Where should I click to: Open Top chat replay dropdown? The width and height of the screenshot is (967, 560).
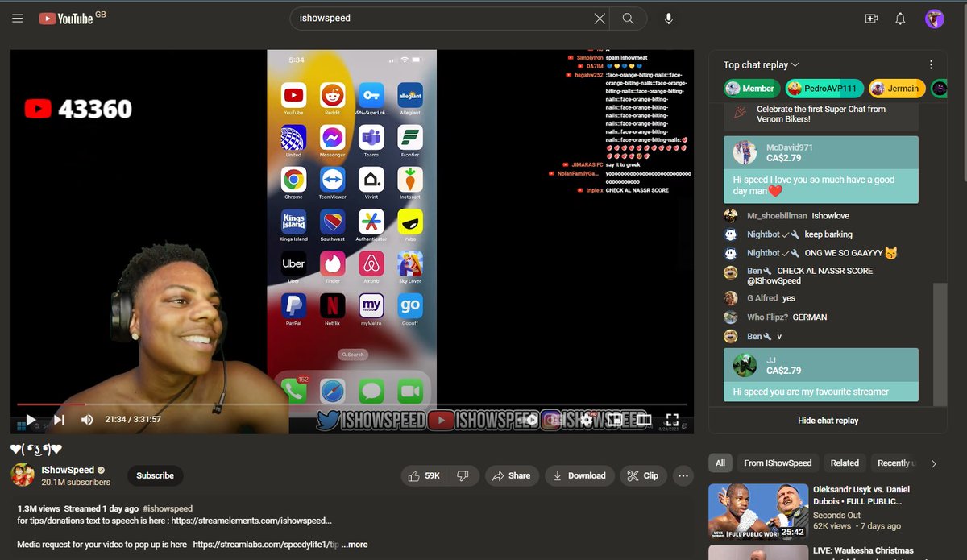tap(761, 64)
